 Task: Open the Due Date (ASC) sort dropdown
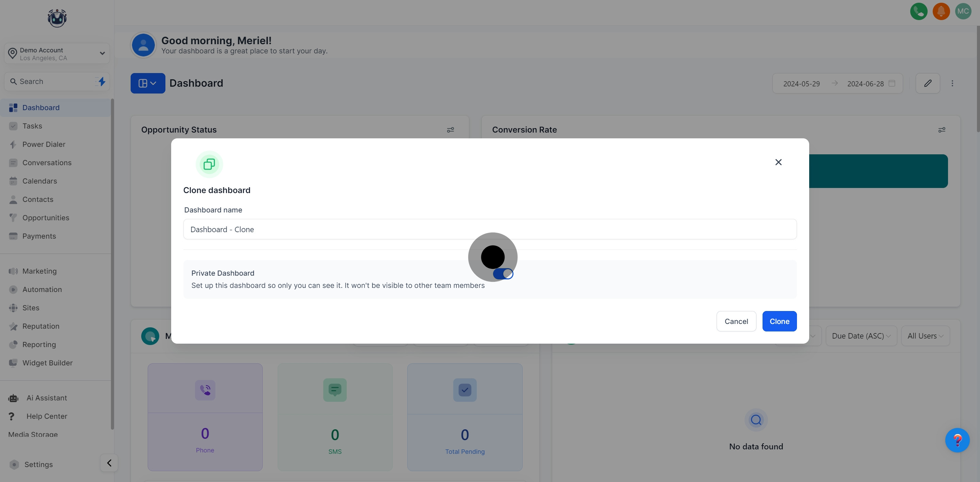(861, 336)
